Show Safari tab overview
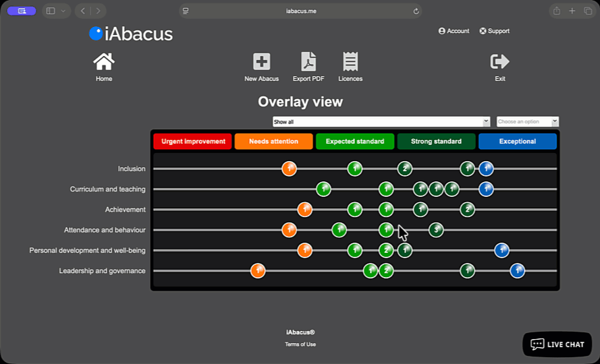Image resolution: width=600 pixels, height=364 pixels. point(588,11)
